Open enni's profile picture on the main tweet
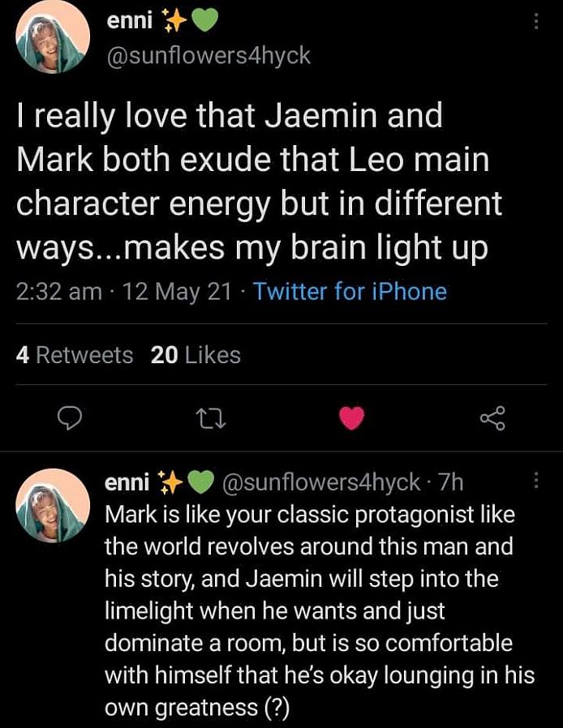The width and height of the screenshot is (563, 728). point(53,37)
